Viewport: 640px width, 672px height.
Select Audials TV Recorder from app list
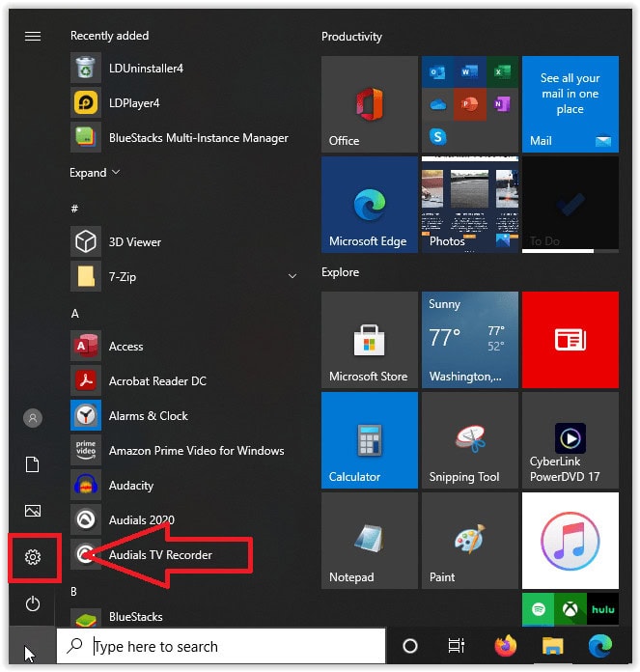coord(160,555)
